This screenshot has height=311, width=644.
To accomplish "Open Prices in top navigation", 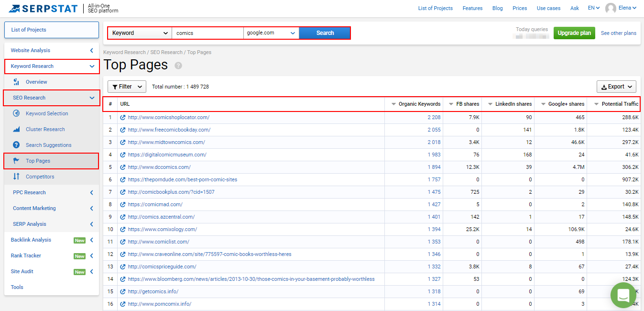I will (x=520, y=8).
